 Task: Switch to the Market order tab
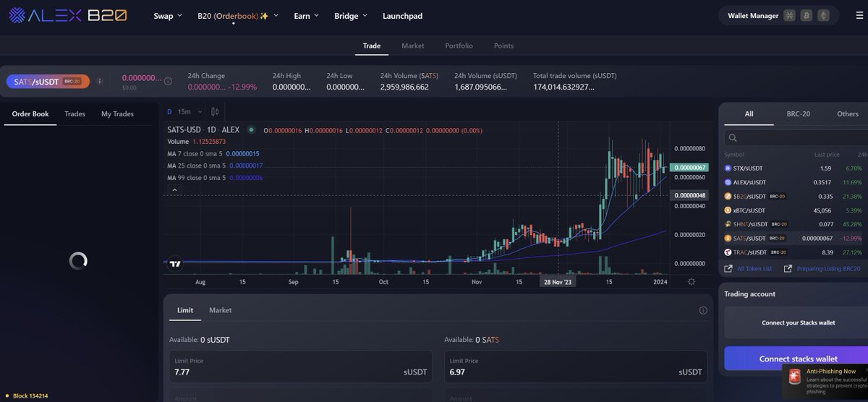pyautogui.click(x=220, y=310)
